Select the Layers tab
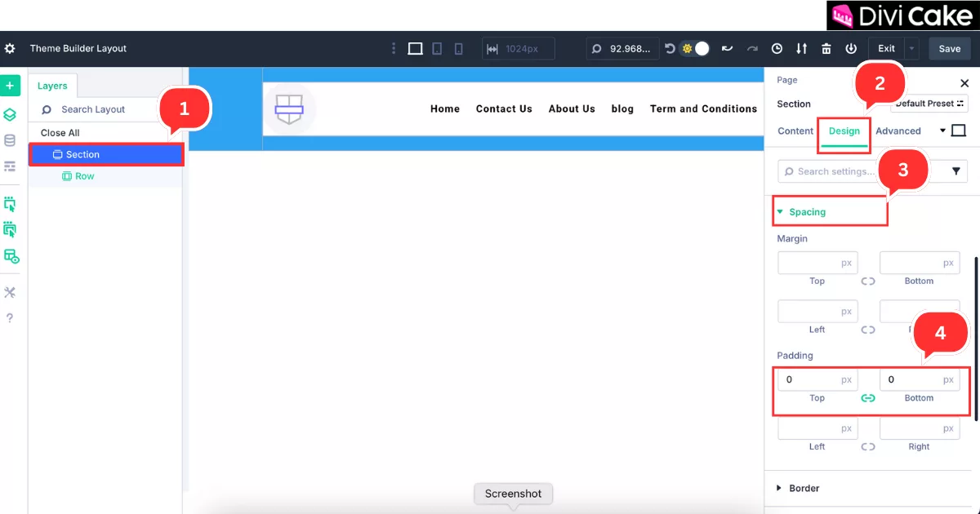The height and width of the screenshot is (514, 980). click(52, 86)
